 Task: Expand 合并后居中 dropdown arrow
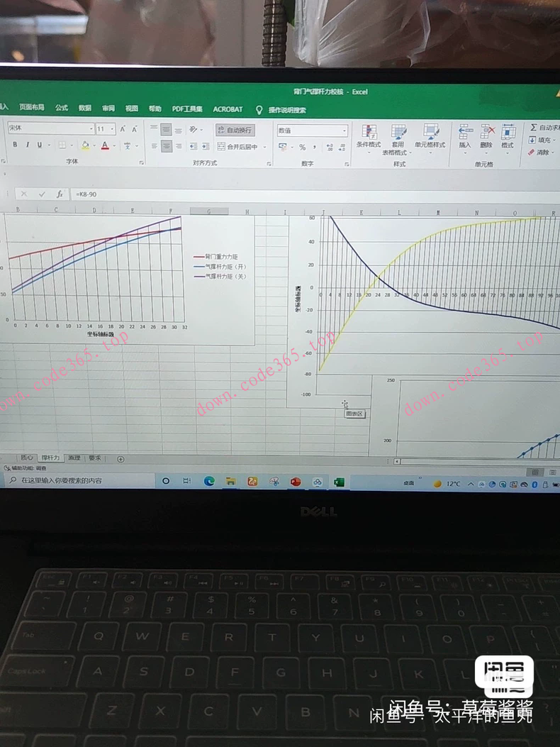click(x=265, y=148)
